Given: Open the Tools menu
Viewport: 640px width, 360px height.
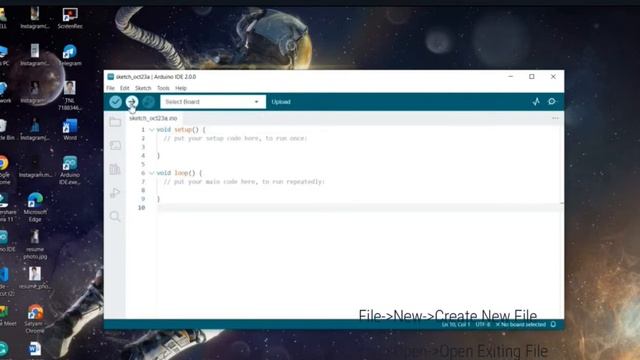Looking at the screenshot, I should coord(163,88).
